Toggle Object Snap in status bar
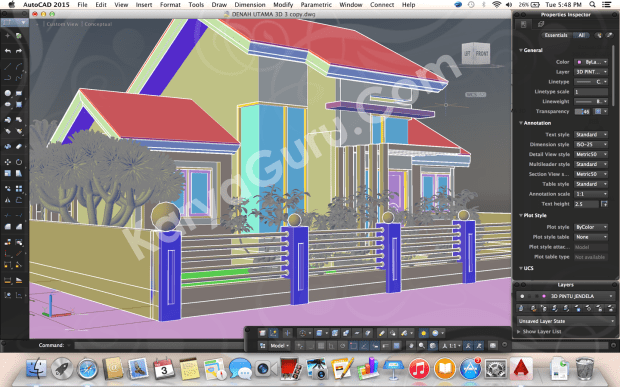 click(x=353, y=346)
